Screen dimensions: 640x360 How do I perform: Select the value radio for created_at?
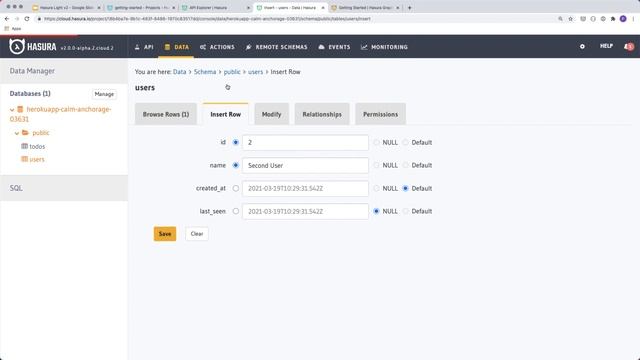(x=236, y=188)
